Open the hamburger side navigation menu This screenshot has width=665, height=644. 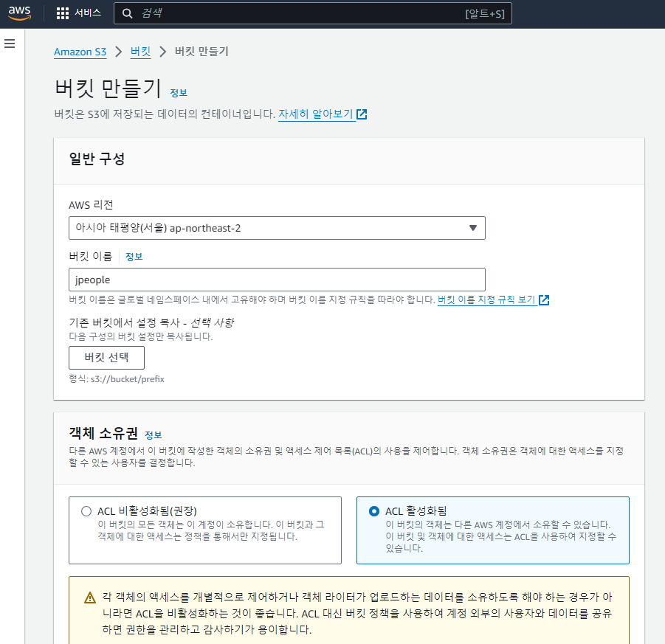click(10, 44)
